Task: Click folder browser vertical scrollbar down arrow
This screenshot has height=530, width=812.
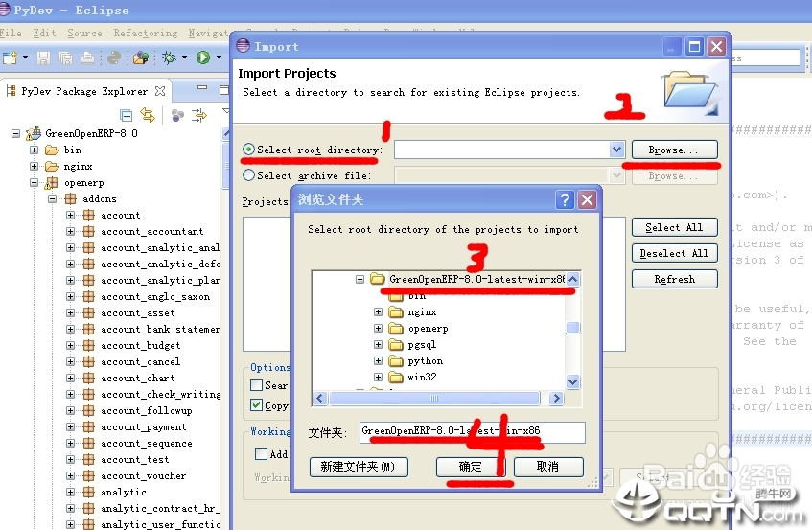Action: (x=572, y=382)
